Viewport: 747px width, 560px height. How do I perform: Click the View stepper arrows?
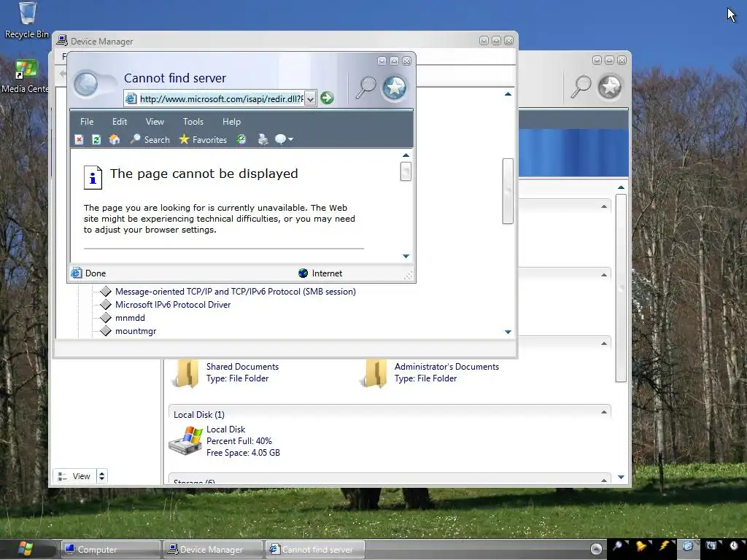(101, 476)
